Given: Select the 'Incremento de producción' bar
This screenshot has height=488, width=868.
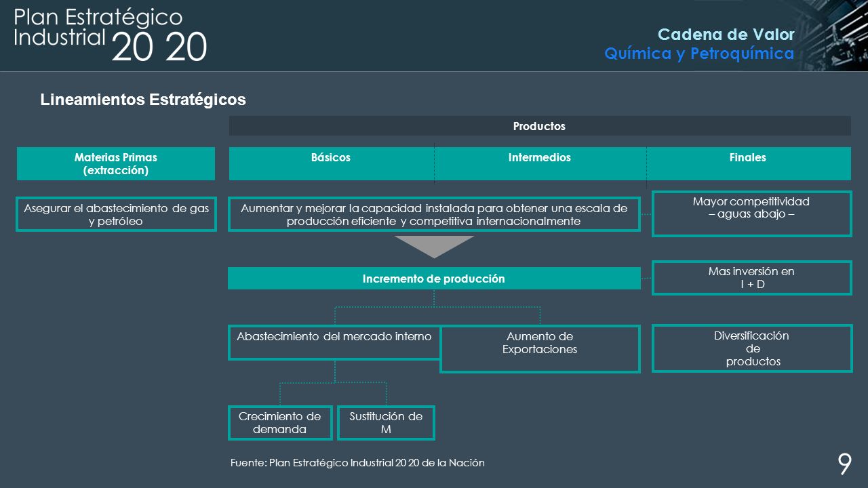Looking at the screenshot, I should 434,279.
